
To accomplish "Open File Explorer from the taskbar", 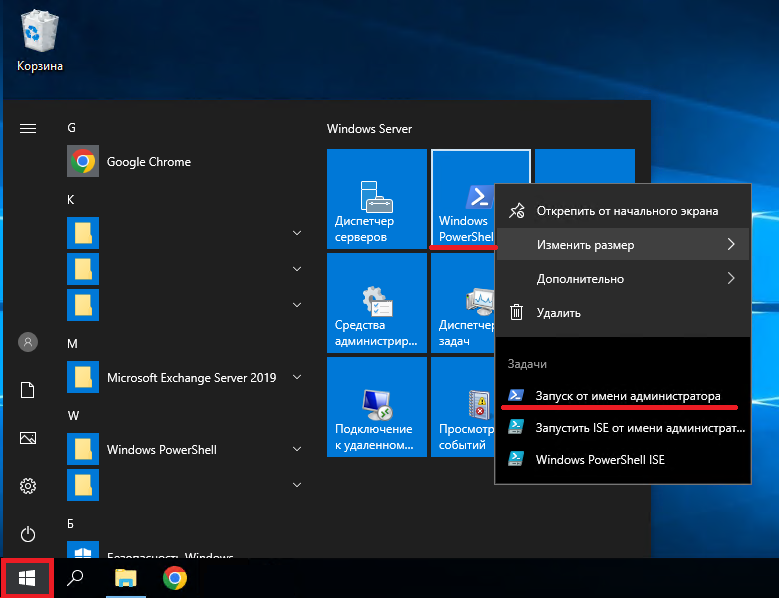I will click(x=126, y=578).
